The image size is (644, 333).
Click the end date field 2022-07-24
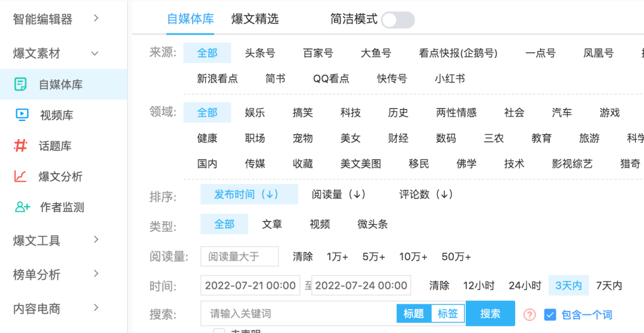[x=361, y=285]
